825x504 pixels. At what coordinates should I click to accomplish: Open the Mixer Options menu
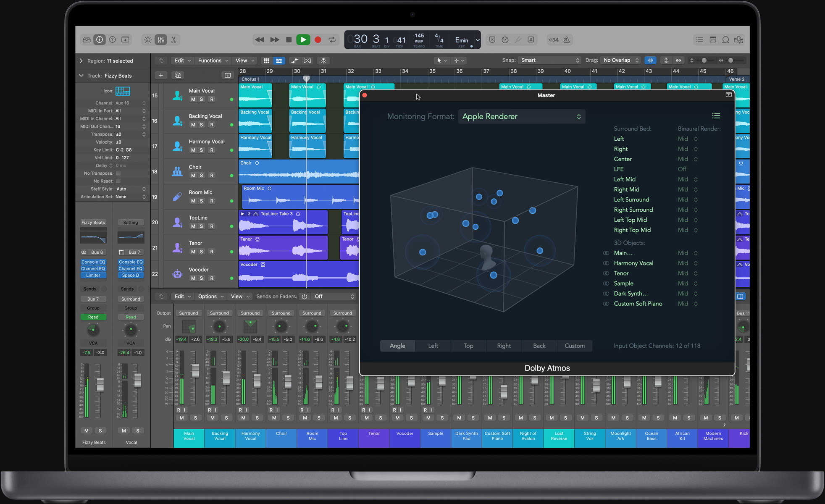210,296
